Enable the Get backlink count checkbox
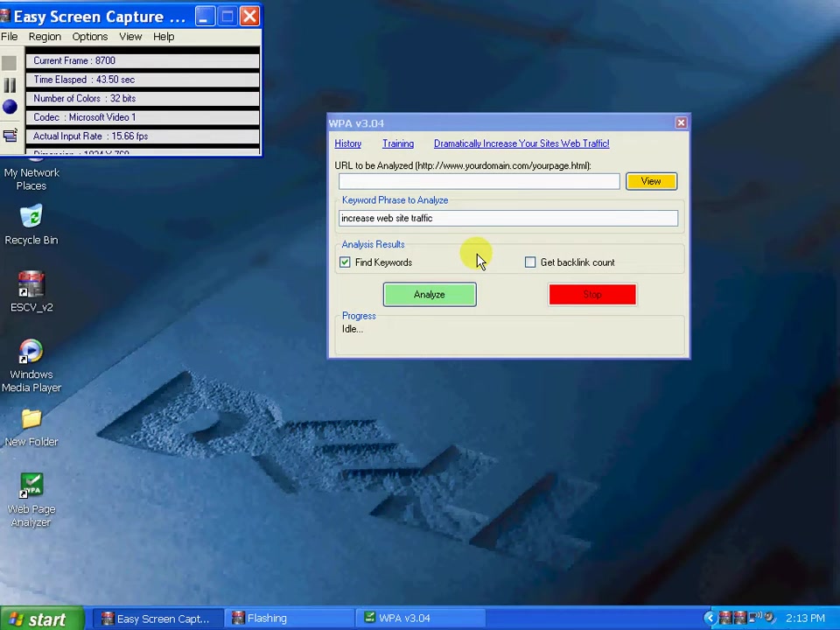 click(x=530, y=262)
